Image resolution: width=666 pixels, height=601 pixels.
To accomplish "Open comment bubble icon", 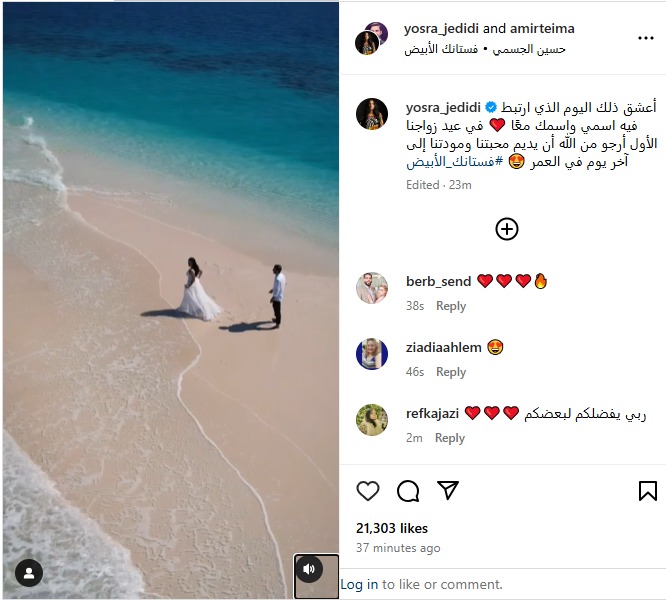I will point(408,491).
